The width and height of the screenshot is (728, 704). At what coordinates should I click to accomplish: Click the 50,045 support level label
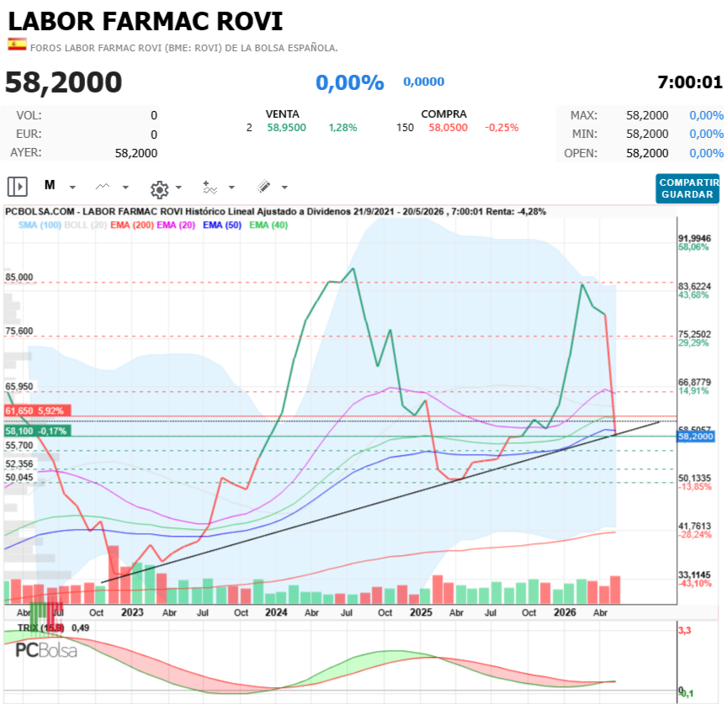(19, 478)
